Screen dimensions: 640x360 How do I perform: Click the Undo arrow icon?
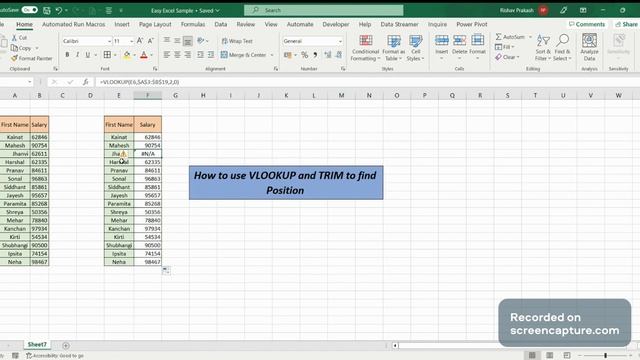tap(59, 10)
